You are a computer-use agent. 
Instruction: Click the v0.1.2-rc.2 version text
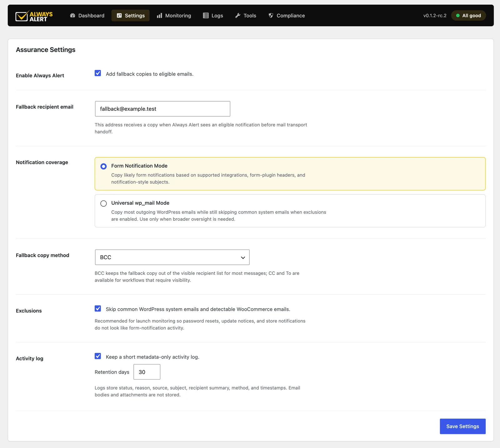click(435, 16)
